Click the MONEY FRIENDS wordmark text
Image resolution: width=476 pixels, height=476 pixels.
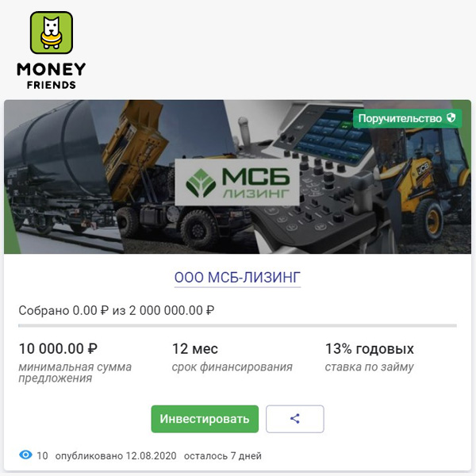coord(52,76)
